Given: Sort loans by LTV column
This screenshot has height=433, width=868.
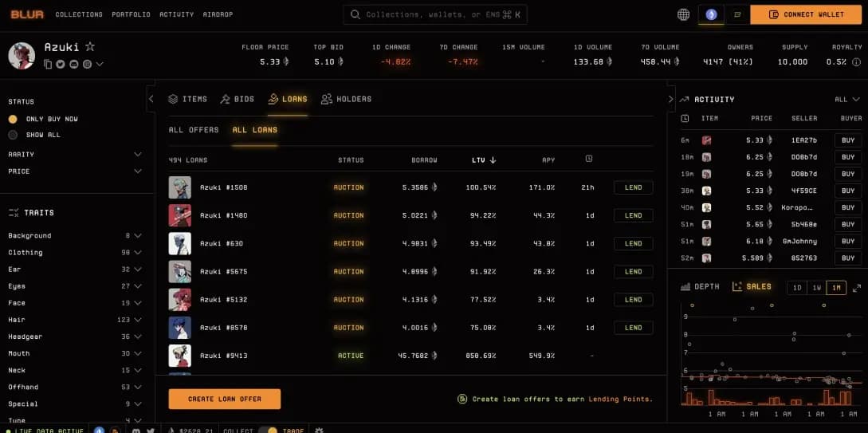Looking at the screenshot, I should pyautogui.click(x=484, y=160).
